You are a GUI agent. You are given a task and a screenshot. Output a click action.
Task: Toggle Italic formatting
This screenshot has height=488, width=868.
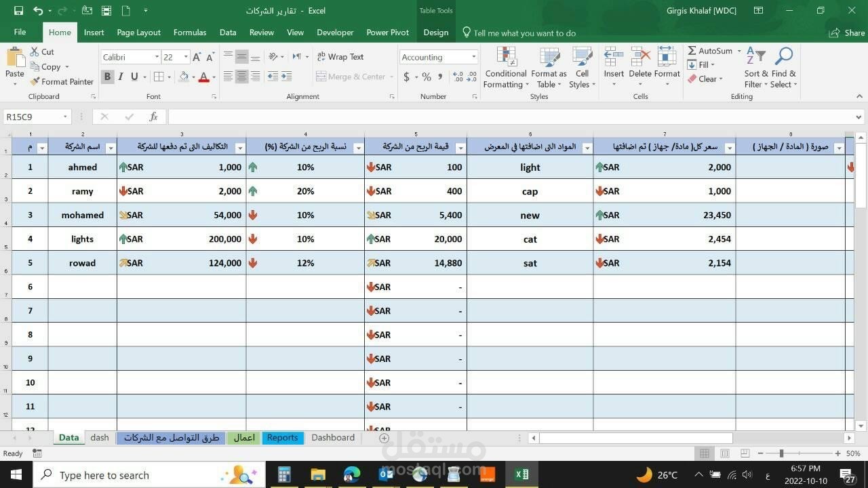tap(121, 77)
